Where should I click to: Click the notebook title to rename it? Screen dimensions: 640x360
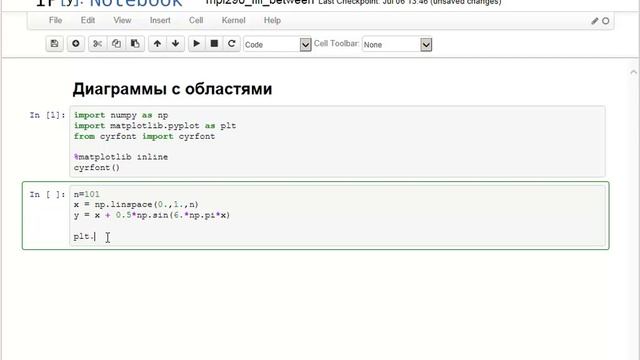[260, 2]
